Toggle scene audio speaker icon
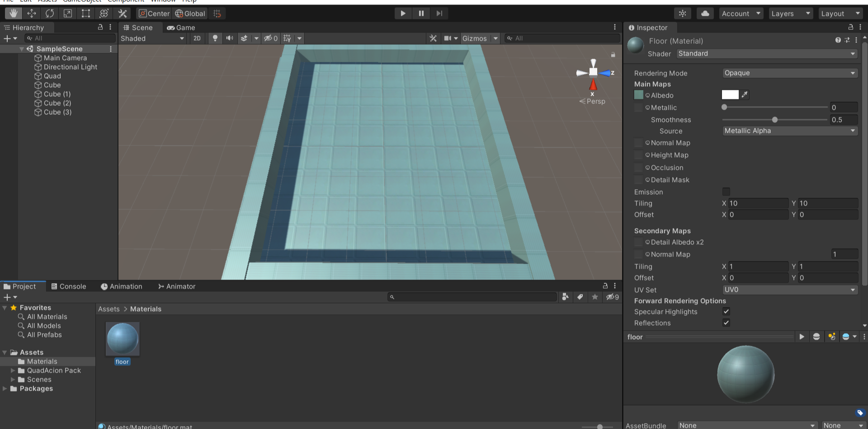 tap(230, 38)
